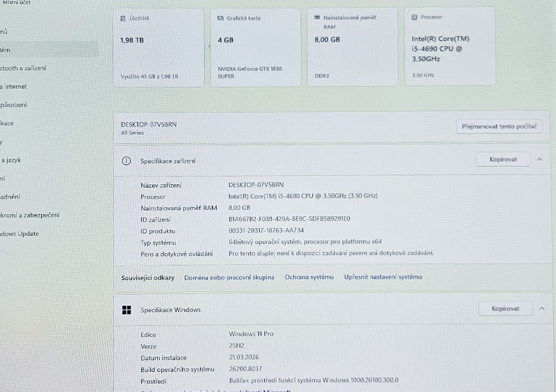Screen dimensions: 556x392
Task: Click the ID produktu value 00331-20317-18763-AA734
Action: pyautogui.click(x=266, y=231)
